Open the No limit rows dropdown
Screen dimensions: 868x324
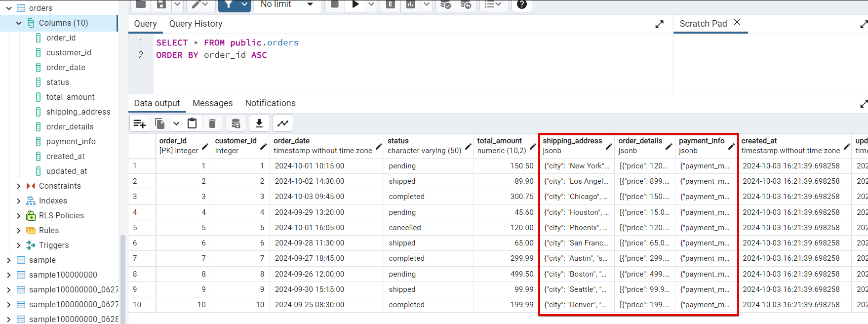pyautogui.click(x=287, y=4)
